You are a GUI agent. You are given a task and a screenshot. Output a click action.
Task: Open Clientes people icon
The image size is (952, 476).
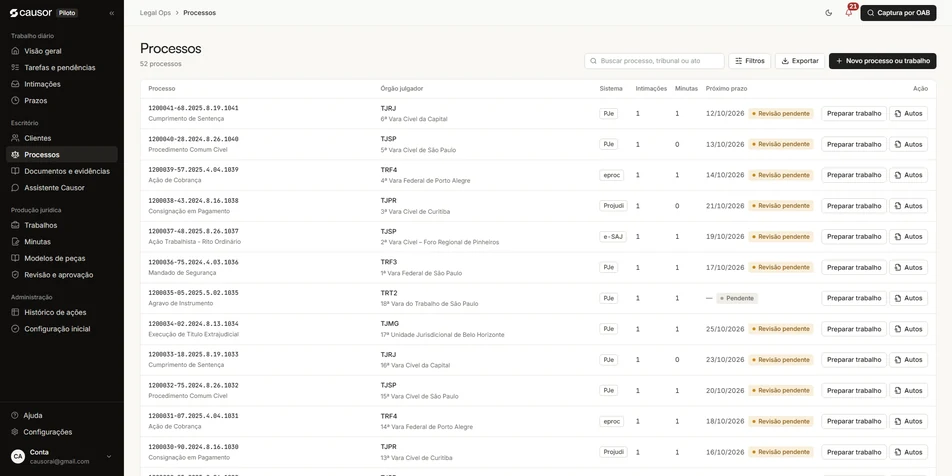point(15,138)
